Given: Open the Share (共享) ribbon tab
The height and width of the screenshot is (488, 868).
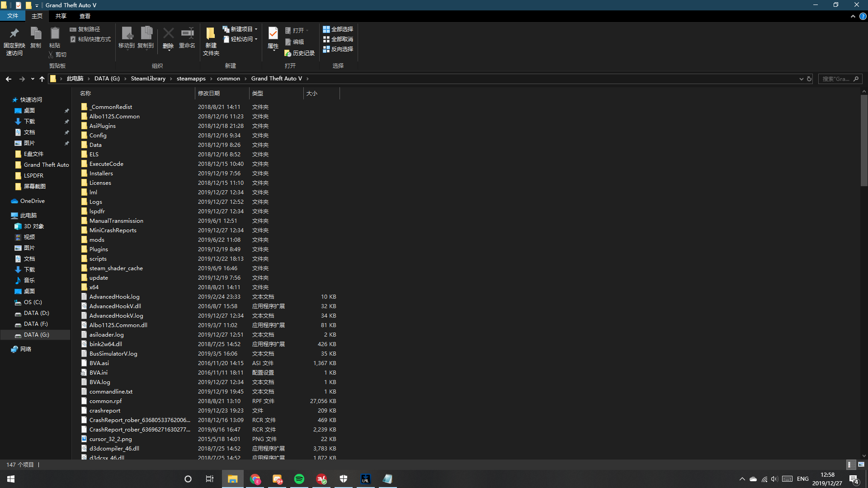Looking at the screenshot, I should coord(61,16).
